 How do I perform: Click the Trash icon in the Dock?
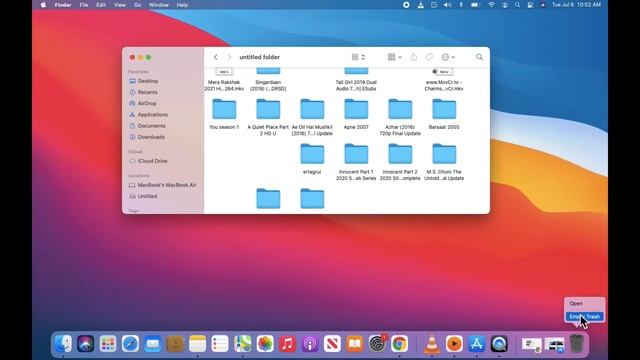click(576, 344)
